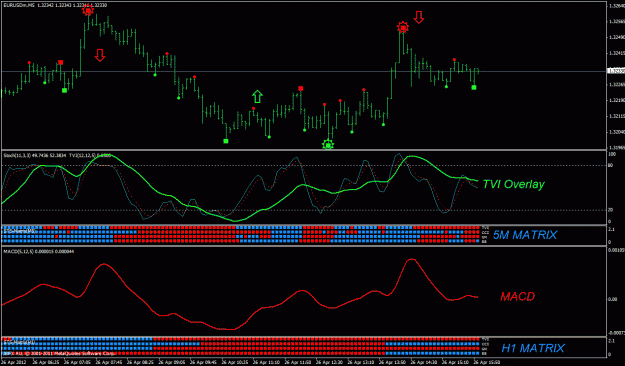Select red down arrow beside afternoon peak sun marker

419,17
